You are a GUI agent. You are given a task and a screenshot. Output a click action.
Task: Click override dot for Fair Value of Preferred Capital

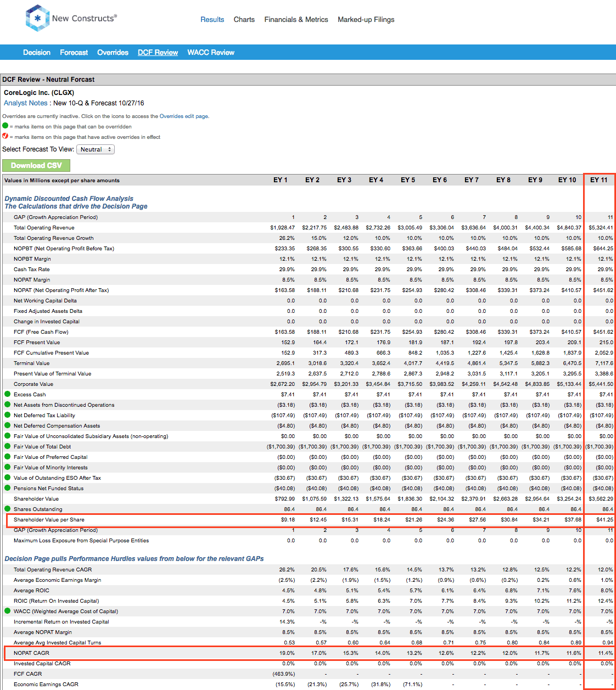pos(7,457)
